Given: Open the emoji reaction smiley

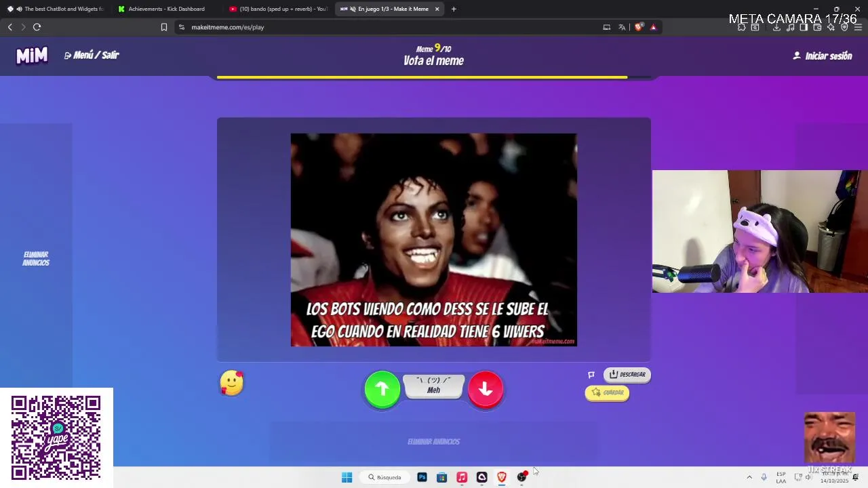Looking at the screenshot, I should pos(232,383).
